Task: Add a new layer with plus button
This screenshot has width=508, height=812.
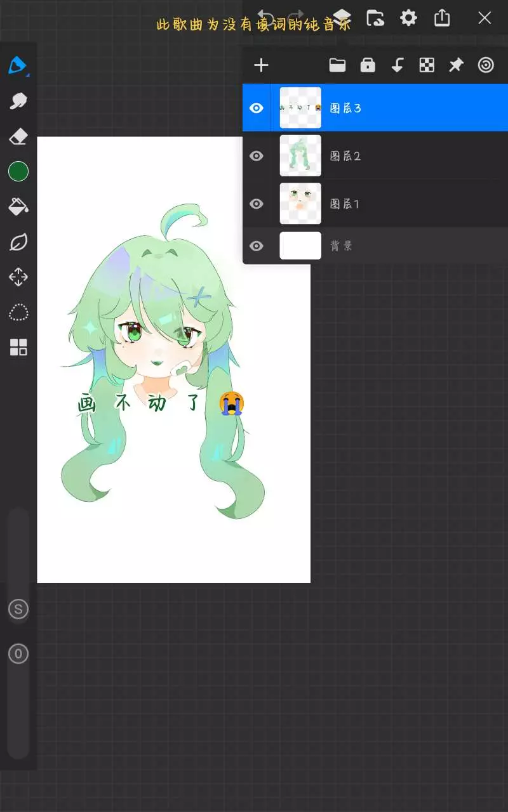Action: [261, 65]
